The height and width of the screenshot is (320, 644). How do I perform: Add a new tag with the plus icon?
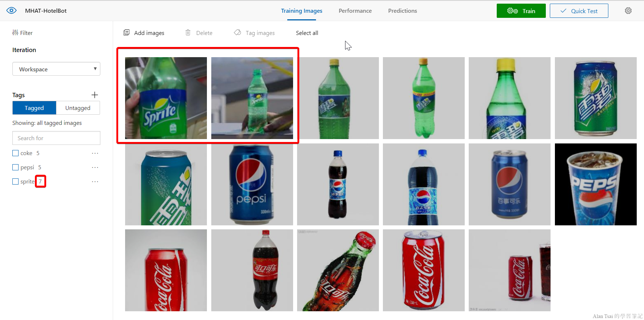[95, 95]
